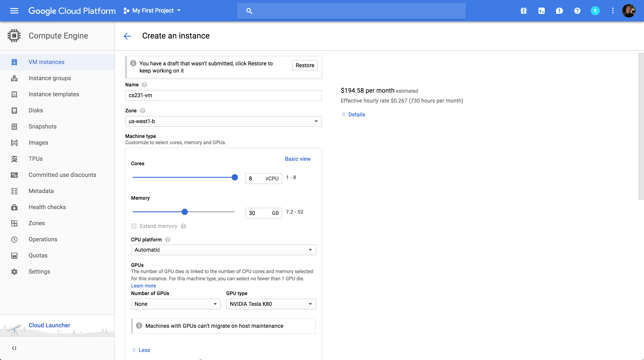Open Instance templates in the sidebar
The image size is (644, 360).
click(x=54, y=94)
